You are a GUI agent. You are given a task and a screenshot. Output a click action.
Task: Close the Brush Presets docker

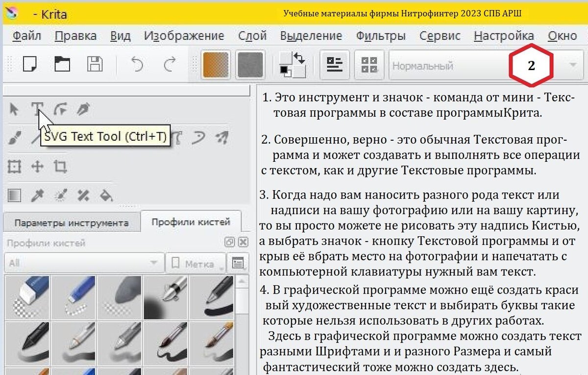pos(243,242)
